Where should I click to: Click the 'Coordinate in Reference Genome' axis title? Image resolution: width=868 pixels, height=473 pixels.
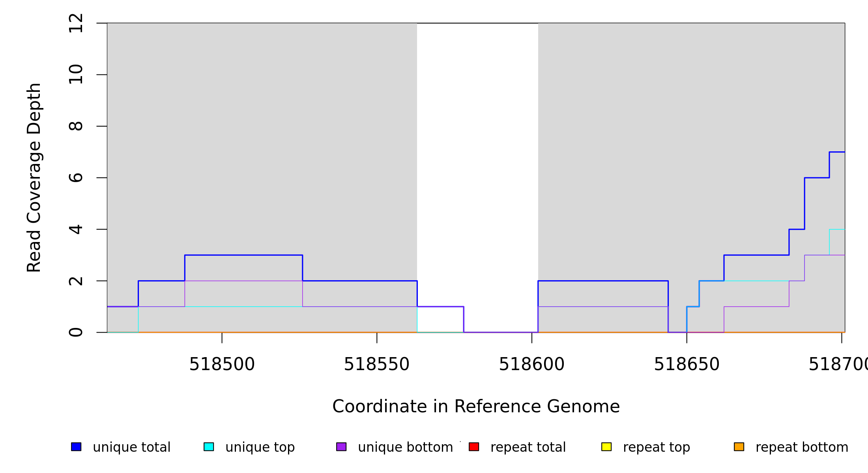[x=476, y=406]
